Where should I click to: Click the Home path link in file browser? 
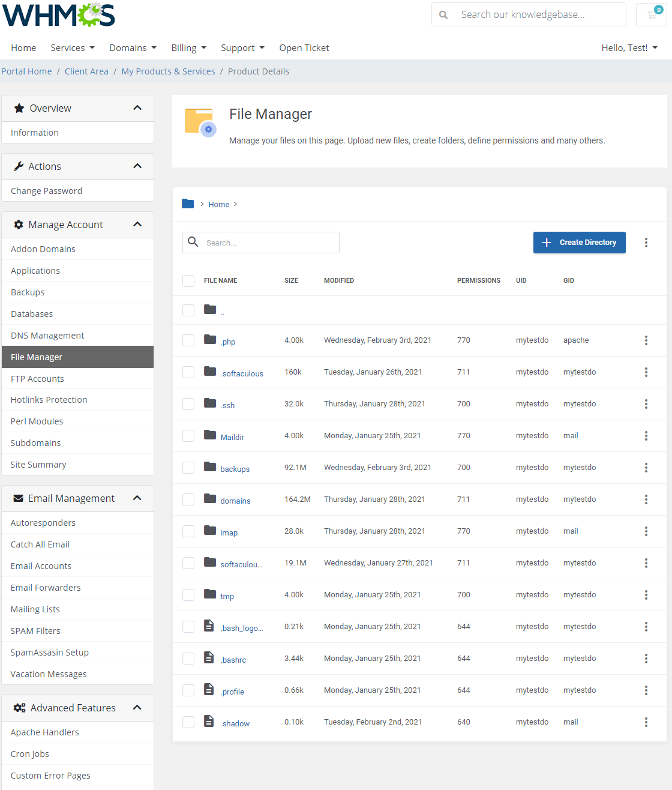coord(219,204)
